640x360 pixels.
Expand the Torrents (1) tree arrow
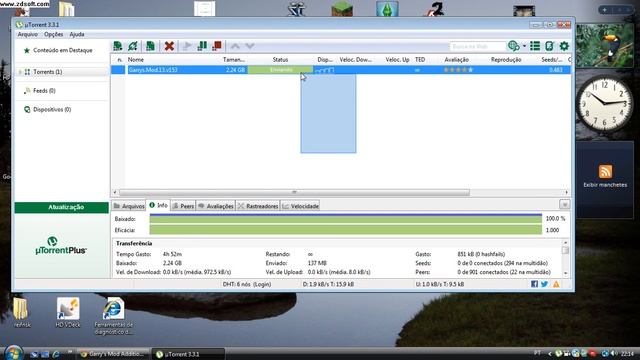point(20,72)
